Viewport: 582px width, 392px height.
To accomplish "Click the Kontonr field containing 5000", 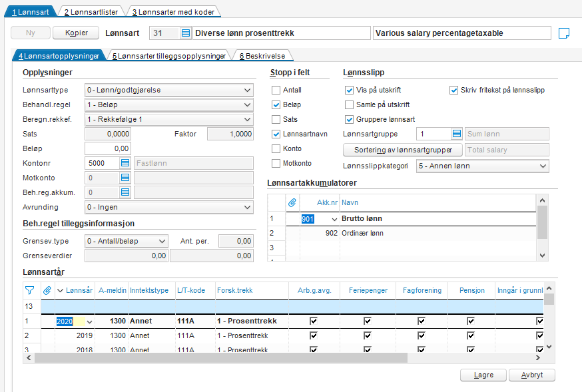I will pyautogui.click(x=103, y=163).
